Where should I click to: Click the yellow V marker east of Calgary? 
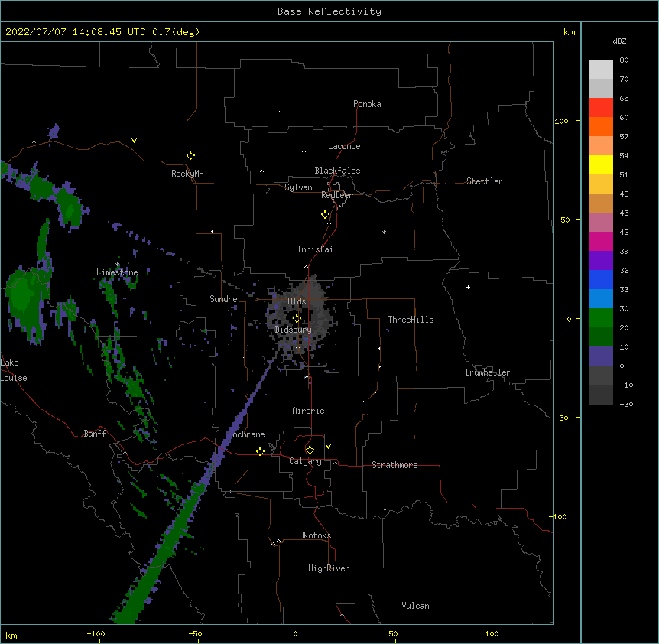[x=328, y=447]
